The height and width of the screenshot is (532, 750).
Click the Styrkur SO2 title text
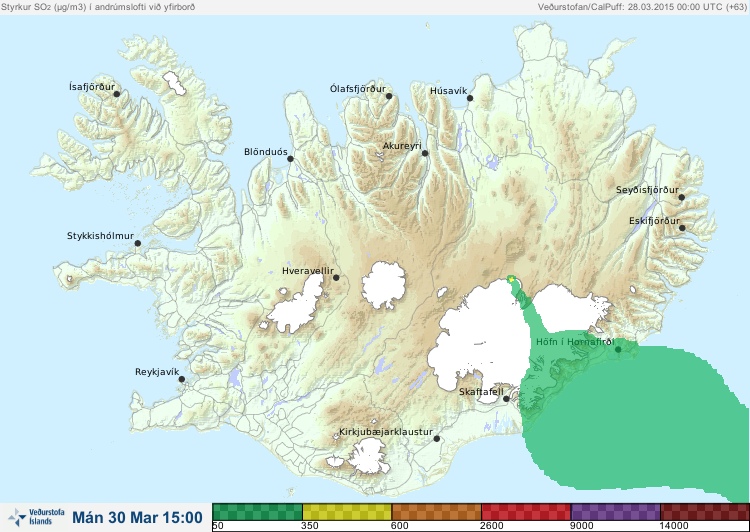[x=98, y=7]
